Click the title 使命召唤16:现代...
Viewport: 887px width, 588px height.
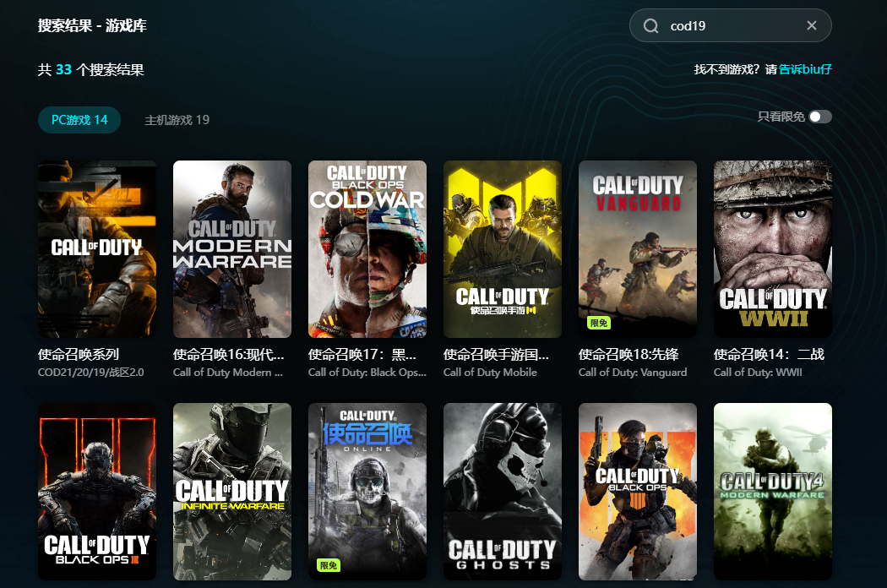click(229, 354)
